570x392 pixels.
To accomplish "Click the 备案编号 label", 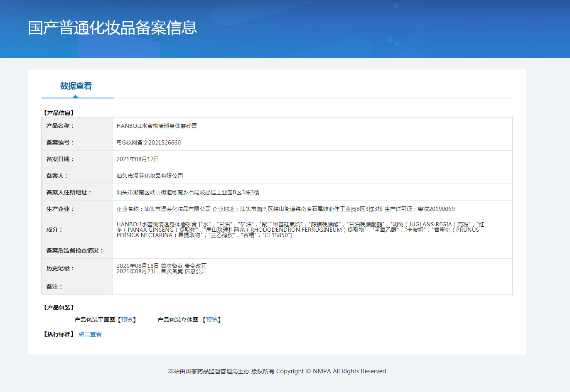I will (60, 142).
